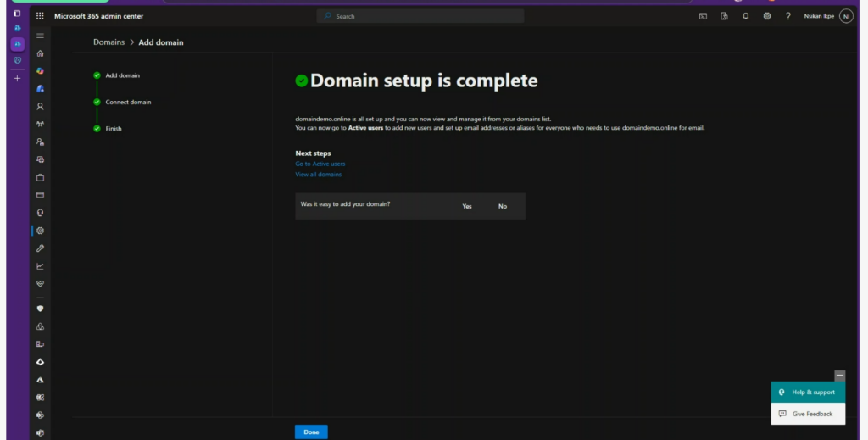Answer Yes to the domain feedback question
Image resolution: width=868 pixels, height=440 pixels.
(467, 206)
